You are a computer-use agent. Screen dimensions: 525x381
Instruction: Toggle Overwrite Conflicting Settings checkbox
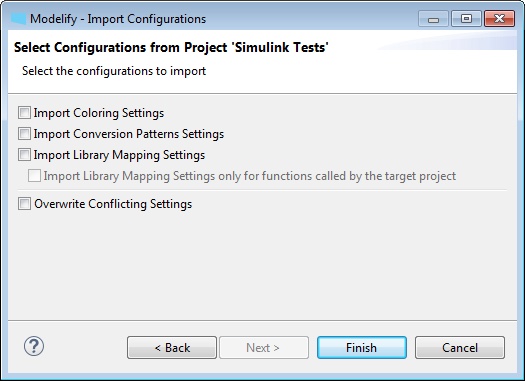(x=24, y=204)
